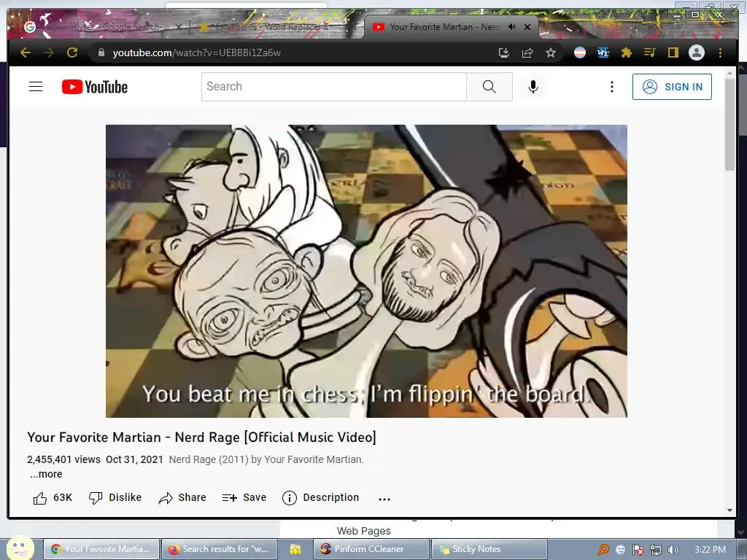
Task: Select Your Favorite Martian Chrome taskbar button
Action: [102, 549]
